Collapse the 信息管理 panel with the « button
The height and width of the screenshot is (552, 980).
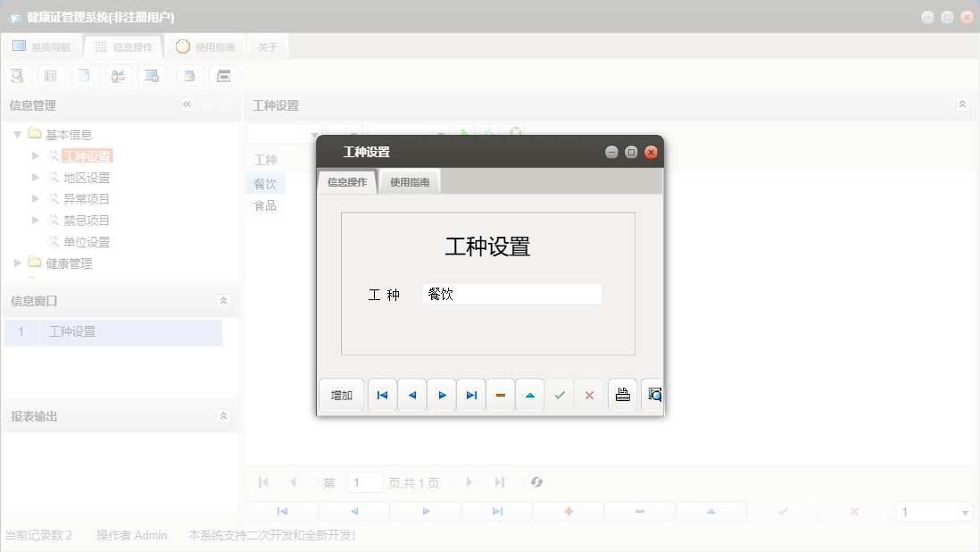(187, 105)
